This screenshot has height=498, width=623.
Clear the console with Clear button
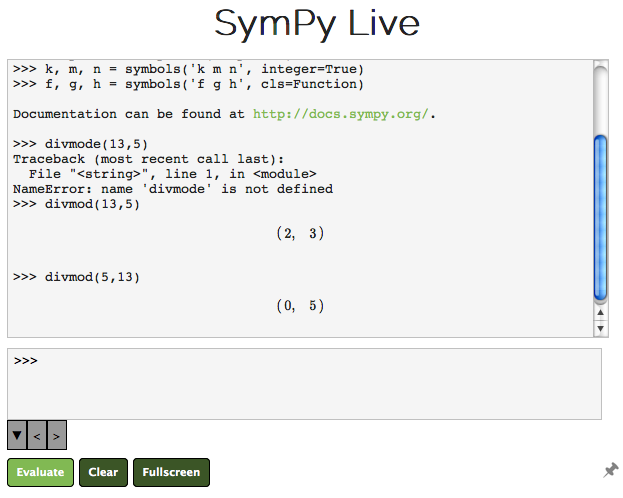[103, 472]
